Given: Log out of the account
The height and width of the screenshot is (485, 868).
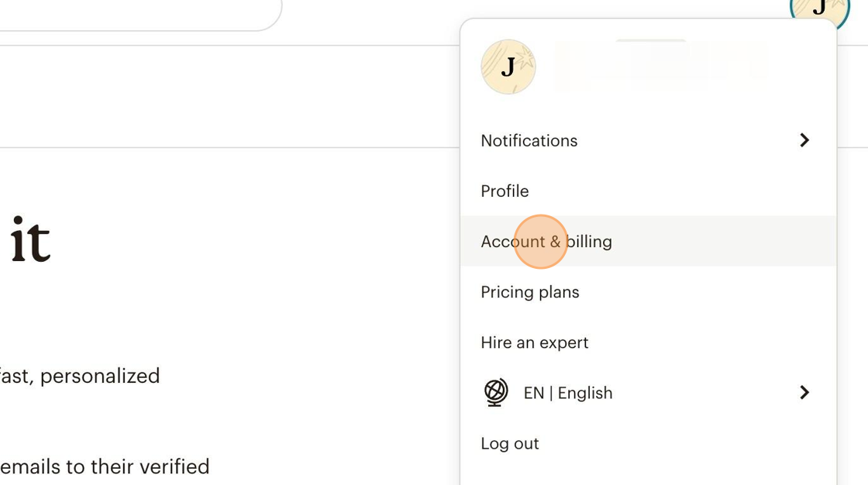Looking at the screenshot, I should tap(510, 443).
